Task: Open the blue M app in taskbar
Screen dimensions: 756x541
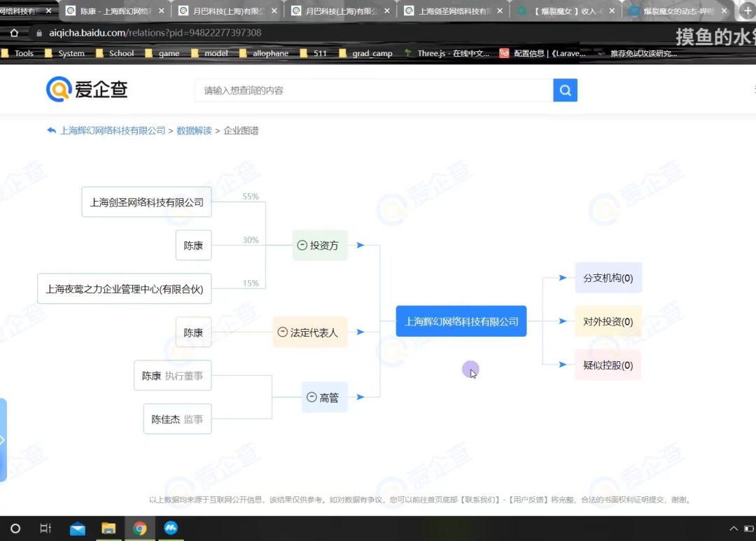Action: tap(171, 528)
